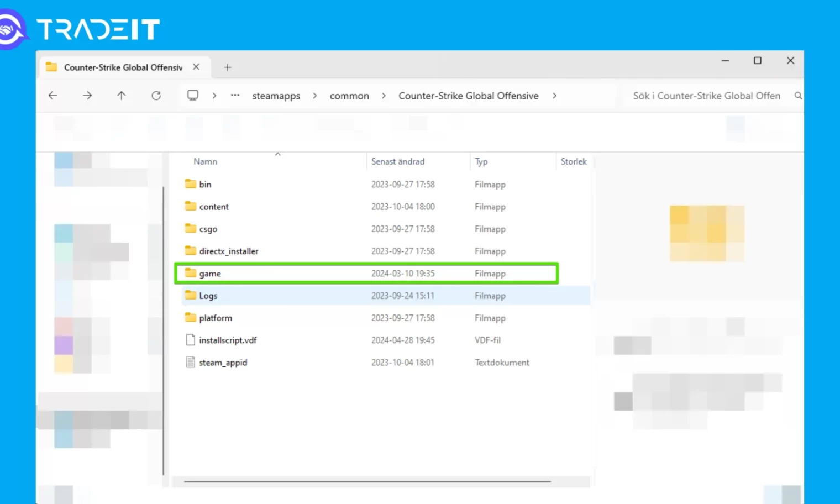Click the tab's folder icon
840x504 pixels.
pos(51,67)
